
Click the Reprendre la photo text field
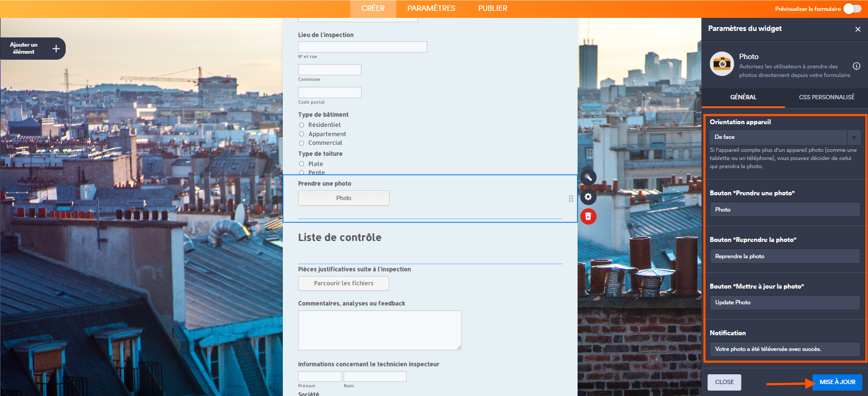(785, 256)
